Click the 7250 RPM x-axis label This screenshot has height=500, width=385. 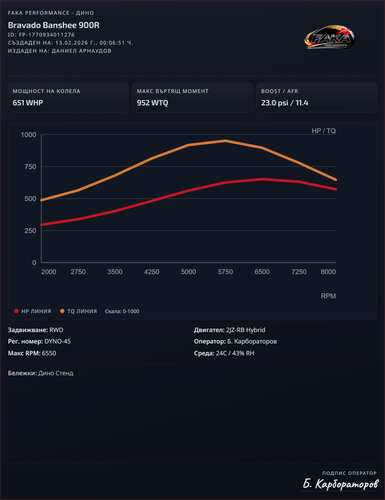point(299,272)
